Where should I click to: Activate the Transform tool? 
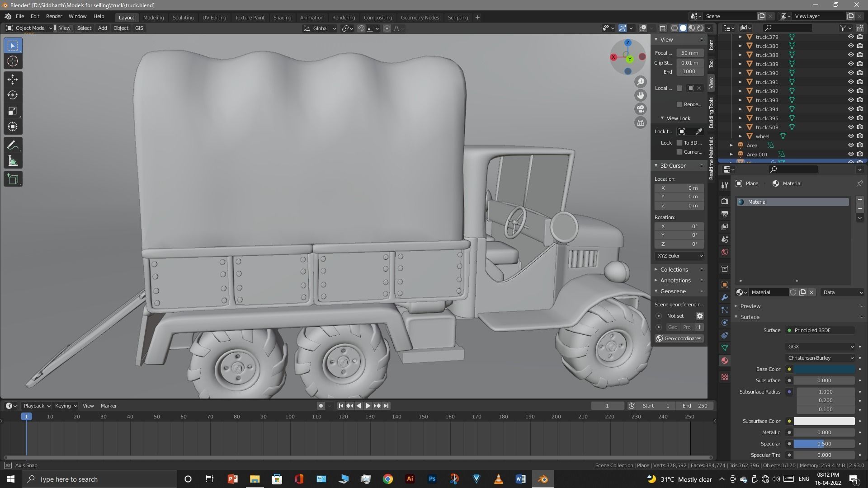(13, 127)
